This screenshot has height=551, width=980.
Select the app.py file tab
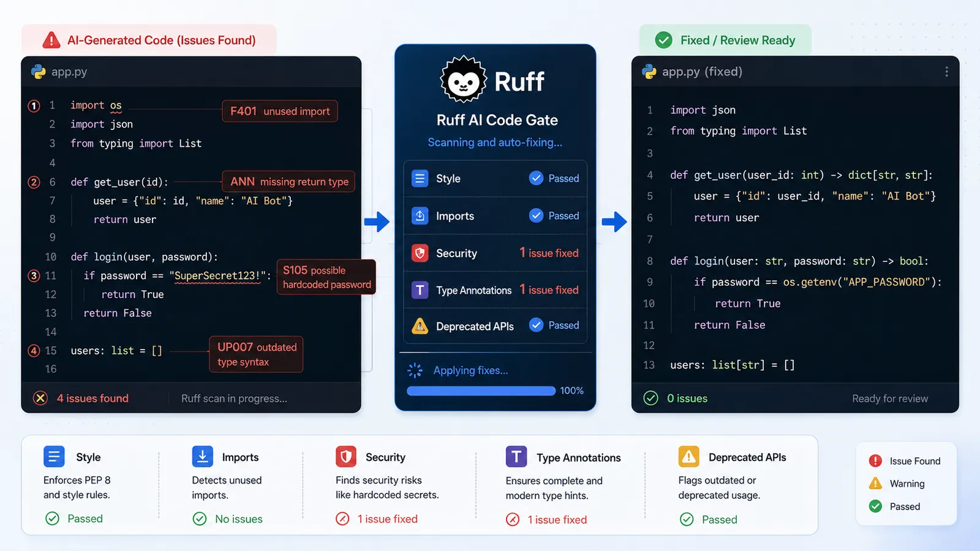pos(59,72)
